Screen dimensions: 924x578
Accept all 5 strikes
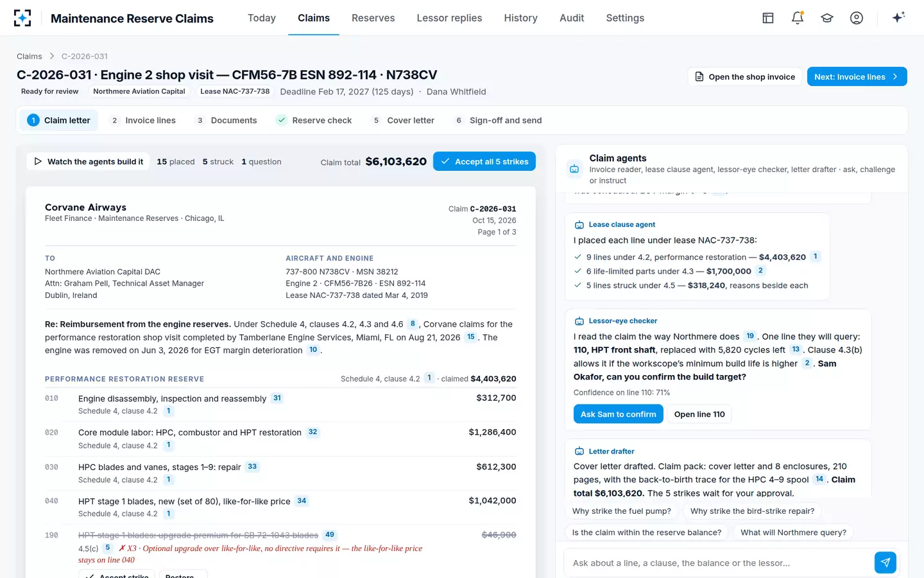point(484,161)
